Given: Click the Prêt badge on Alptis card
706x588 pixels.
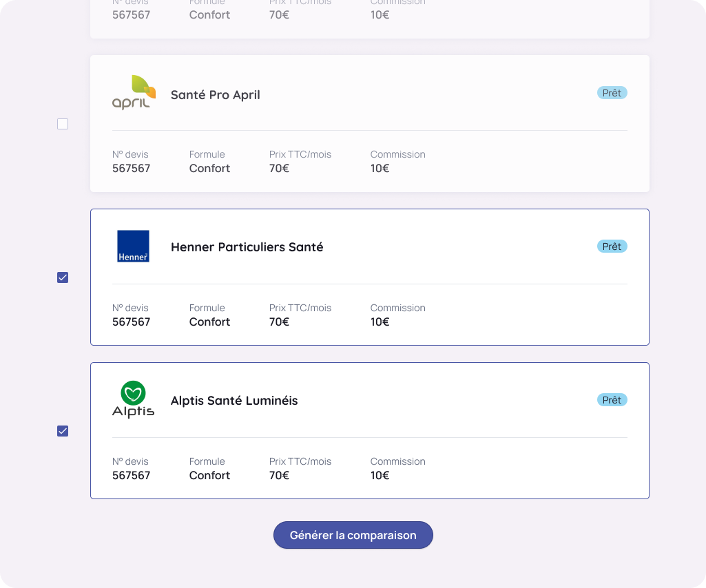Looking at the screenshot, I should click(x=612, y=400).
